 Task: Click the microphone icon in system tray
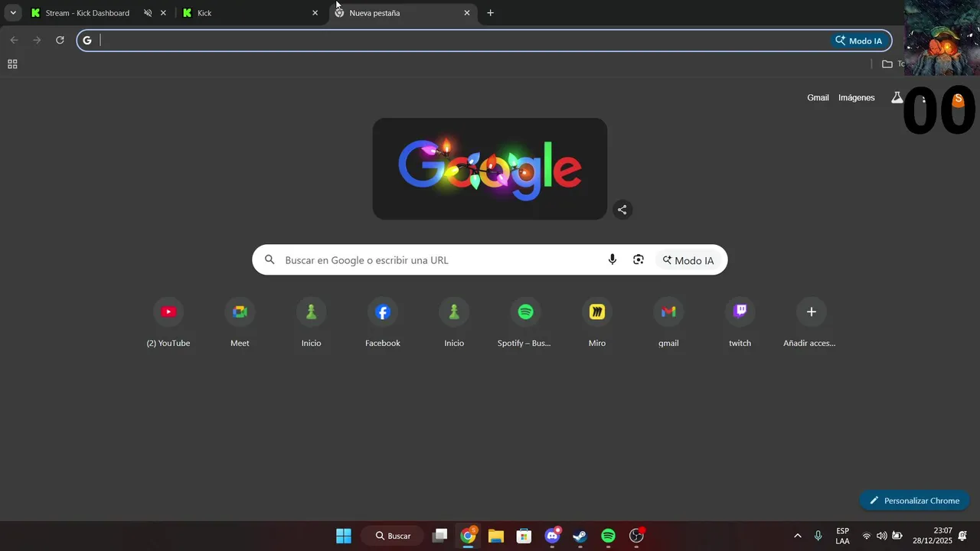(818, 536)
